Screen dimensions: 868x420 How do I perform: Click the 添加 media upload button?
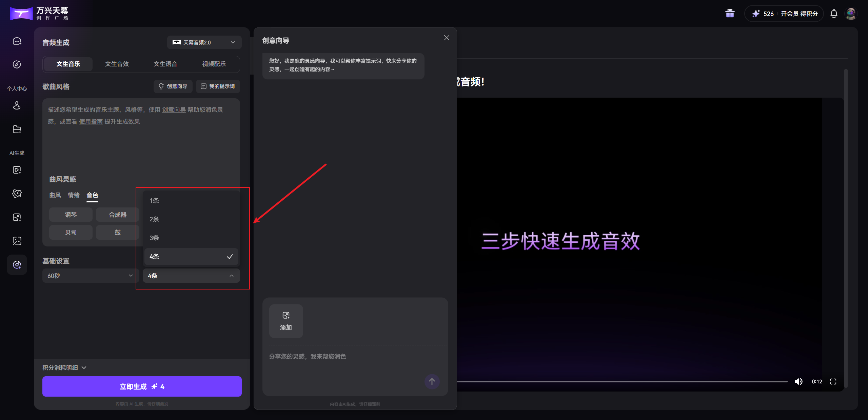point(286,321)
